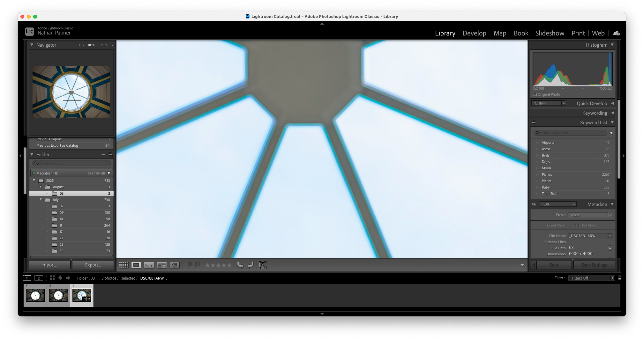Open the Slideshow module

click(550, 33)
